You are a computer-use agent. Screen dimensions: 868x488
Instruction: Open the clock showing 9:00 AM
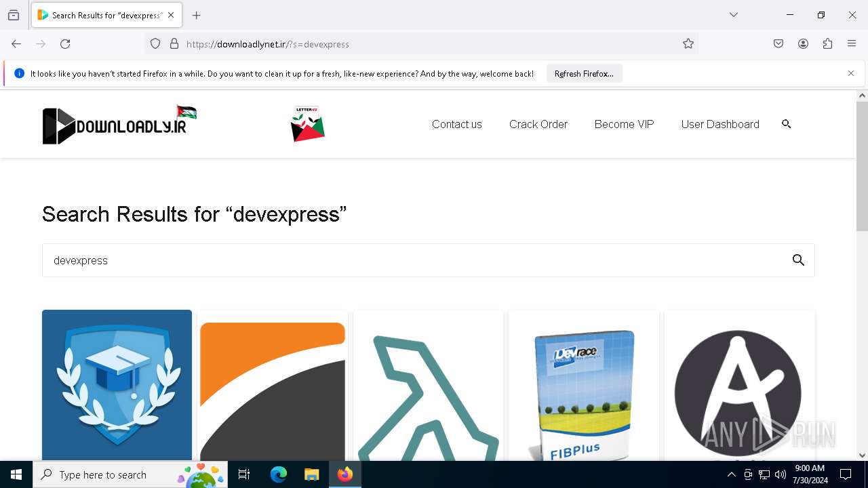point(810,474)
